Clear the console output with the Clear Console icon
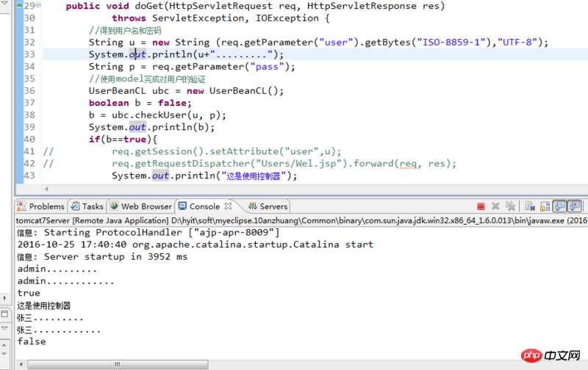Viewport: 588px width, 370px height. (x=530, y=206)
